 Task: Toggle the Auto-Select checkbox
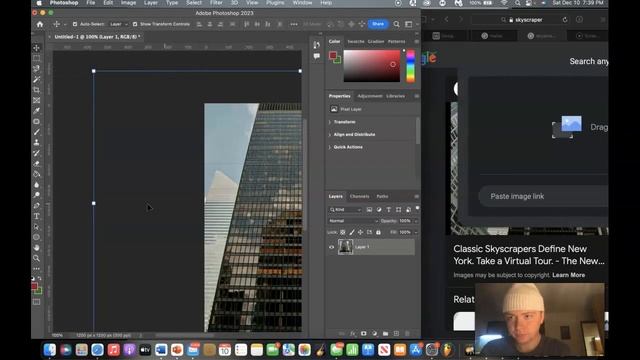75,24
